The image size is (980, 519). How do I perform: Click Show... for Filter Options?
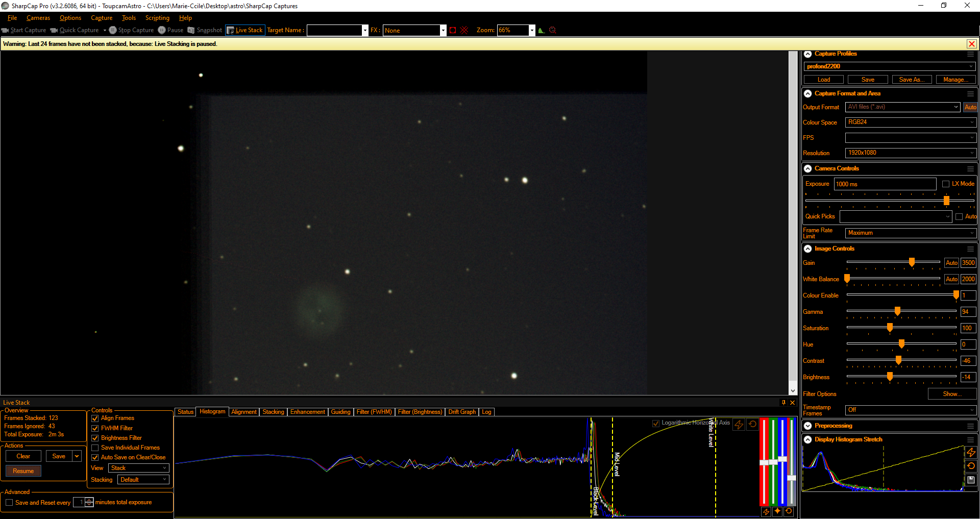(x=952, y=394)
